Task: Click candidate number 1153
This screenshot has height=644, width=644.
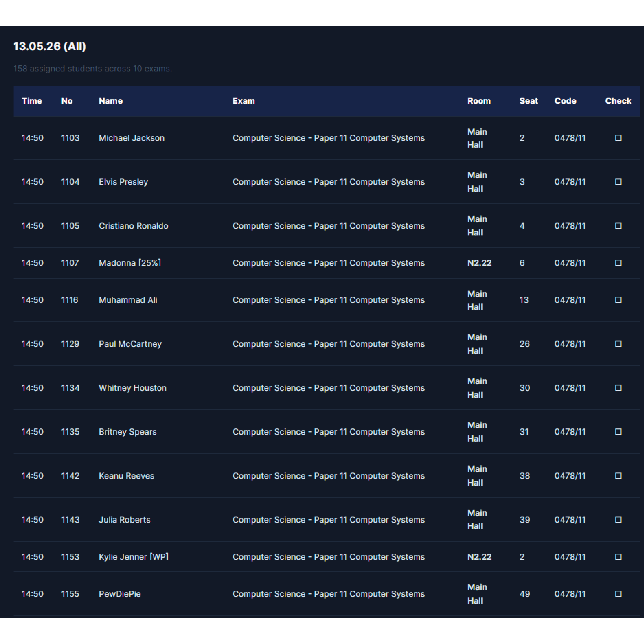Action: click(x=70, y=557)
